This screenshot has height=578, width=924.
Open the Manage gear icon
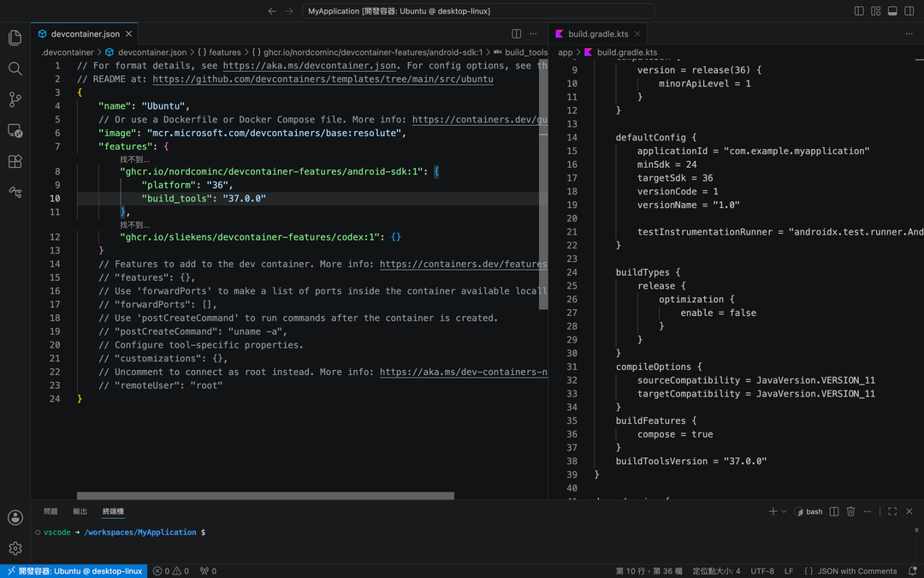(x=15, y=548)
